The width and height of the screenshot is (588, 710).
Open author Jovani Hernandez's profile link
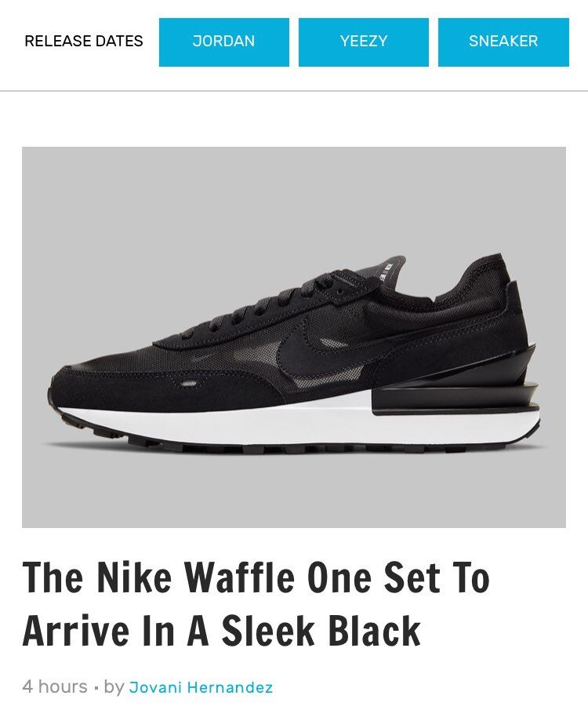point(201,687)
